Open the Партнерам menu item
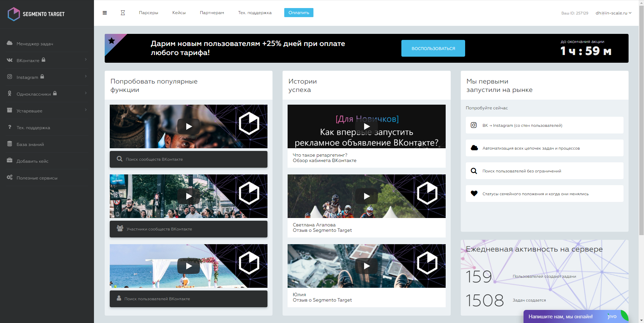The image size is (644, 323). (212, 13)
